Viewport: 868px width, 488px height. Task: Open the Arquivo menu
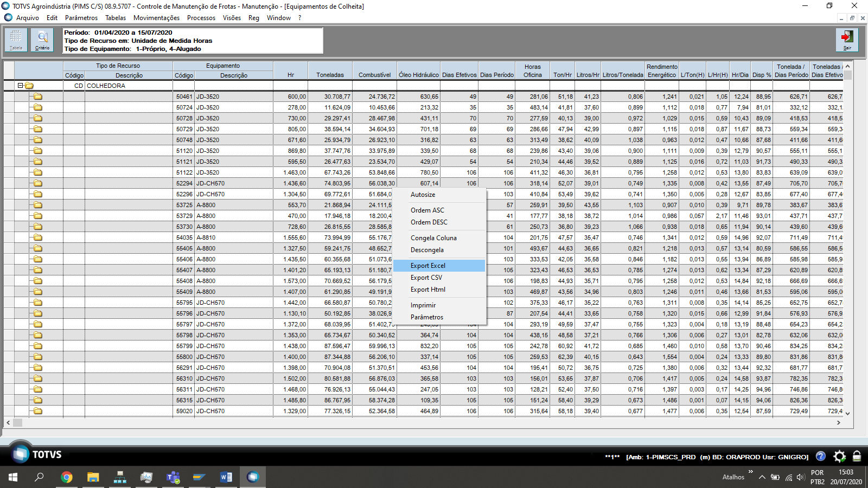point(28,18)
